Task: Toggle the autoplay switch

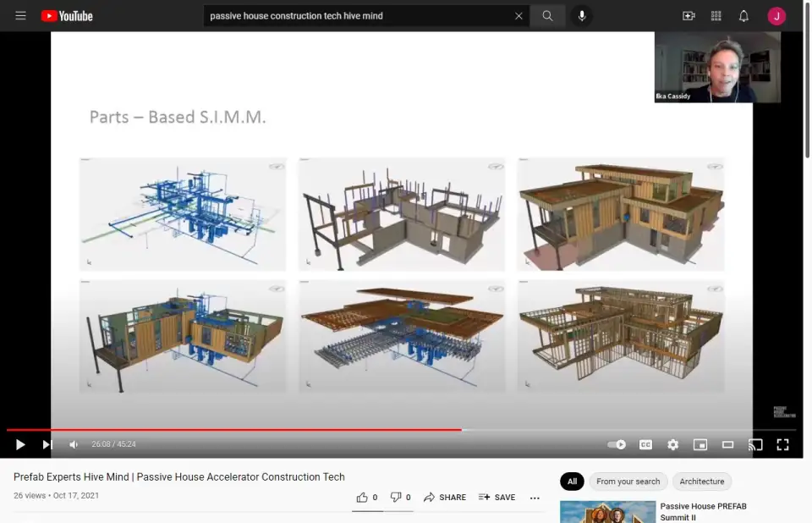Action: [x=617, y=444]
